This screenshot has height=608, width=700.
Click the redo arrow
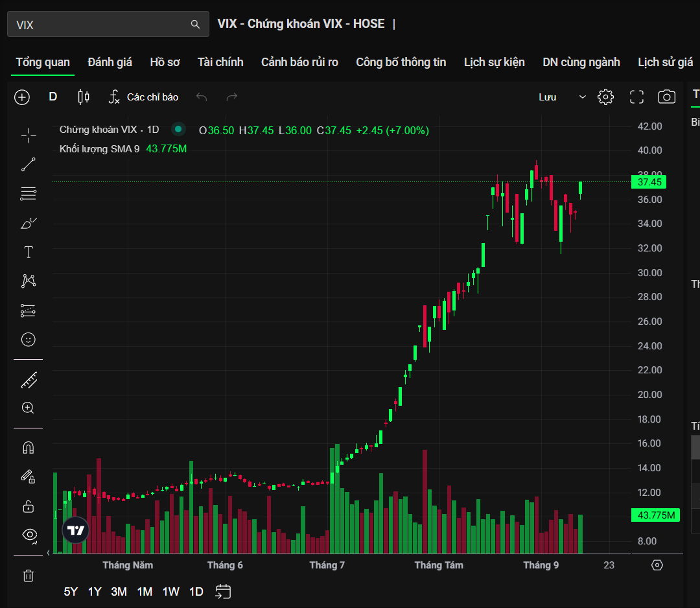pos(231,97)
